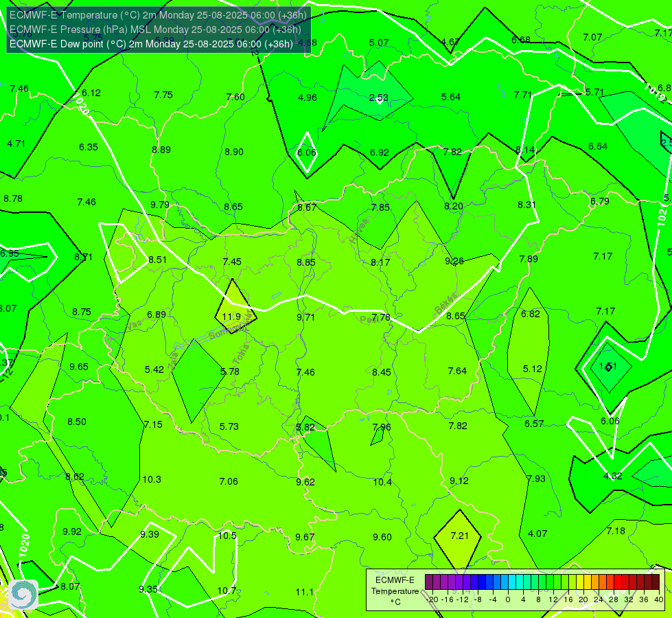Click the 8.51 grid value

157,260
